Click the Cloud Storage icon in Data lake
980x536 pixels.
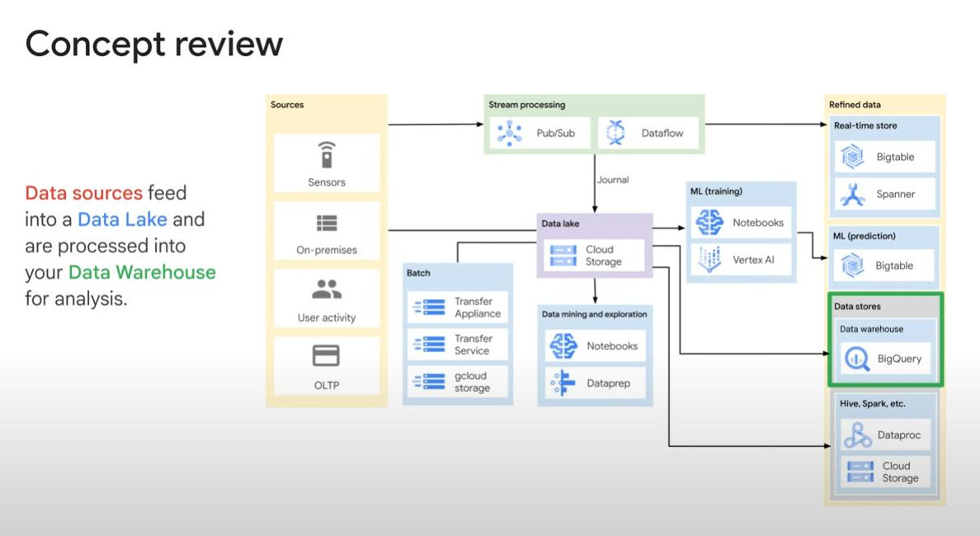(x=563, y=256)
